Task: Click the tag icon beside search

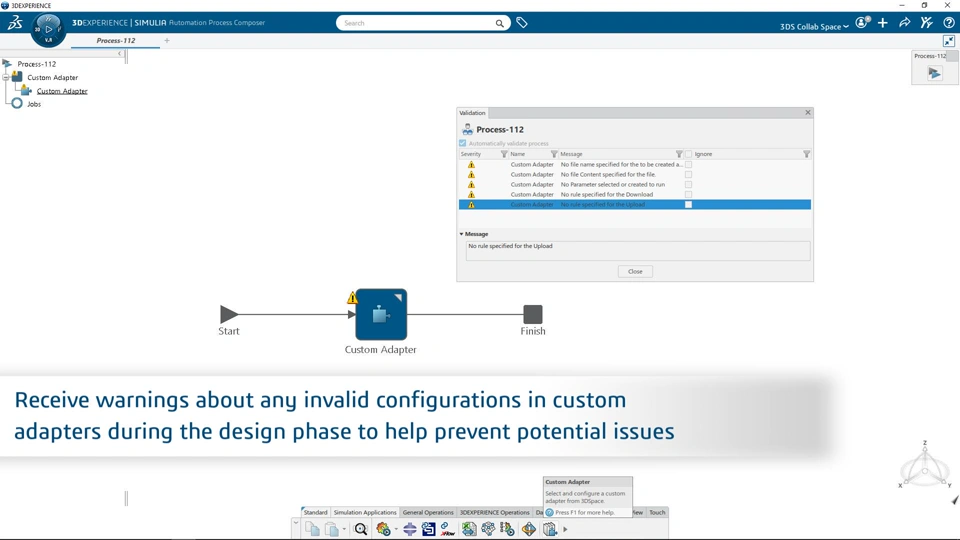Action: point(522,23)
